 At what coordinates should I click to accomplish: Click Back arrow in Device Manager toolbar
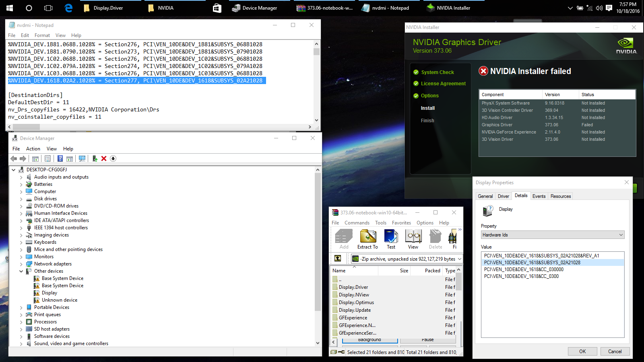[x=14, y=158]
